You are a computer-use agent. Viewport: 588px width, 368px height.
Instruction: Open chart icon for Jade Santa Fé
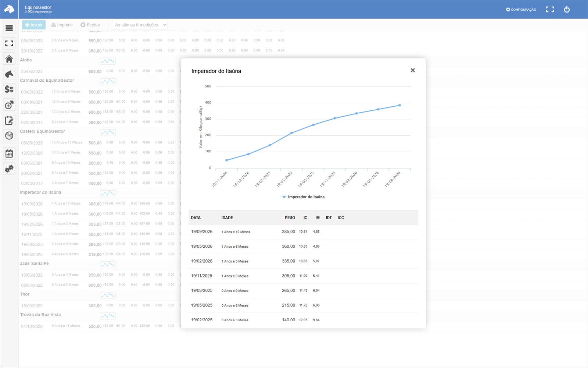pos(108,265)
